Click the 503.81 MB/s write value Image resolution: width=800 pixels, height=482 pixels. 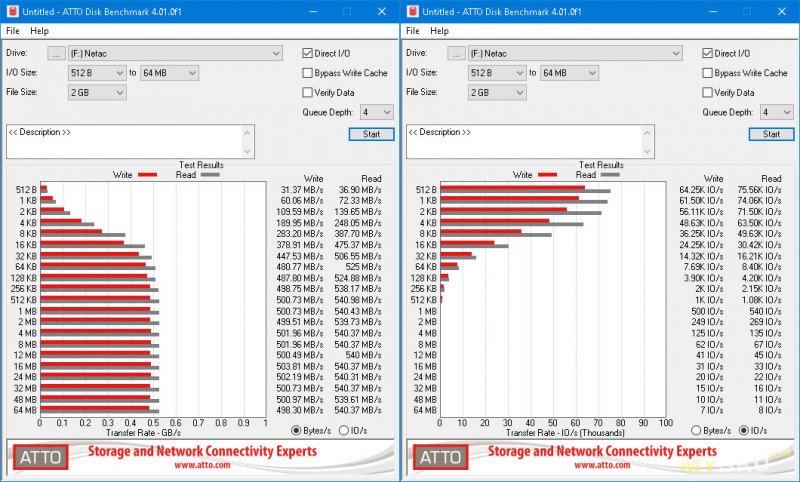click(299, 366)
